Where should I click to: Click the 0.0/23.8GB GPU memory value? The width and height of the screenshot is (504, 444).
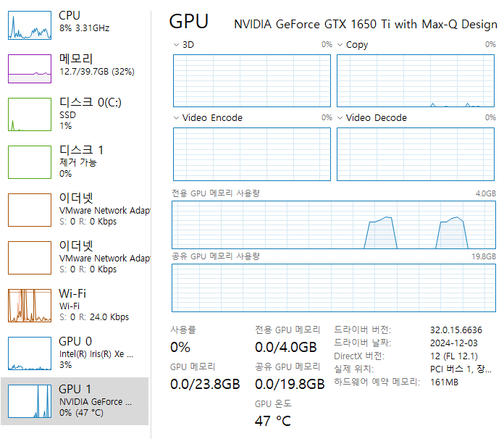click(x=205, y=384)
